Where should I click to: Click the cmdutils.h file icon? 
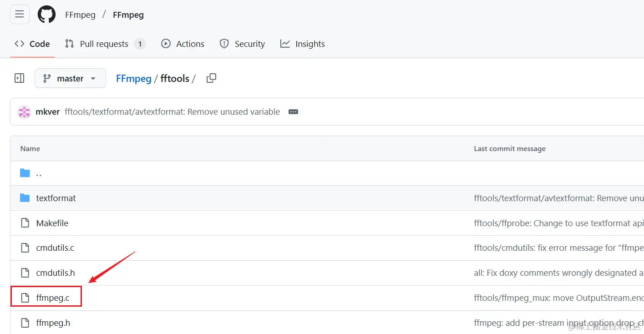point(25,273)
